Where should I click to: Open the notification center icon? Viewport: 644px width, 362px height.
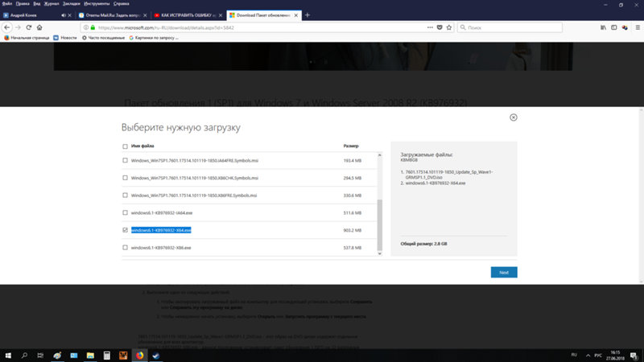(x=634, y=356)
